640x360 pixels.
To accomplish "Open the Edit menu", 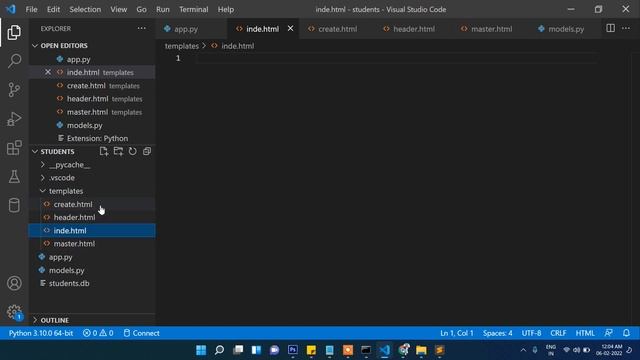I will [53, 9].
